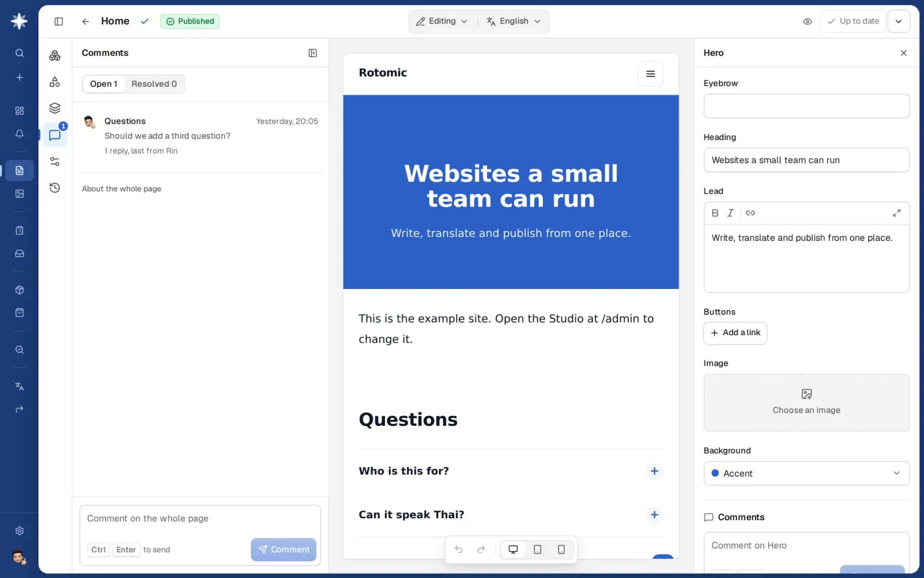Open the clipboard icon in the sidebar

[x=19, y=230]
